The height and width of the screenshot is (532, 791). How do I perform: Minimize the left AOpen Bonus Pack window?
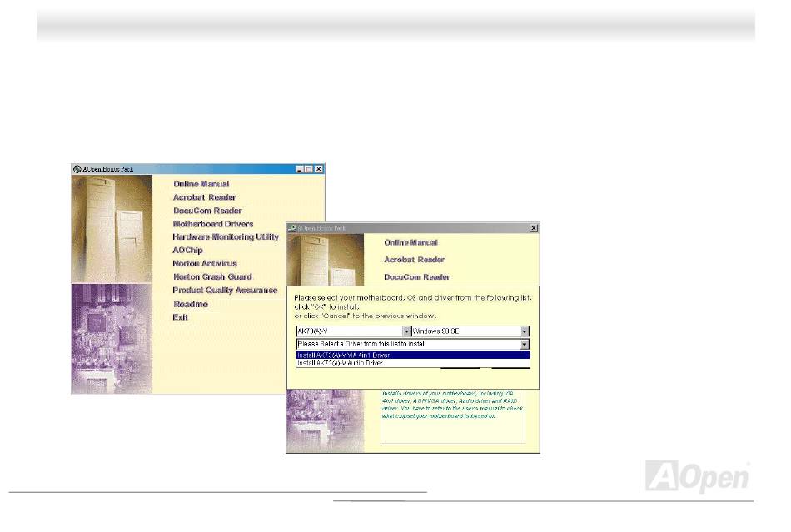300,169
